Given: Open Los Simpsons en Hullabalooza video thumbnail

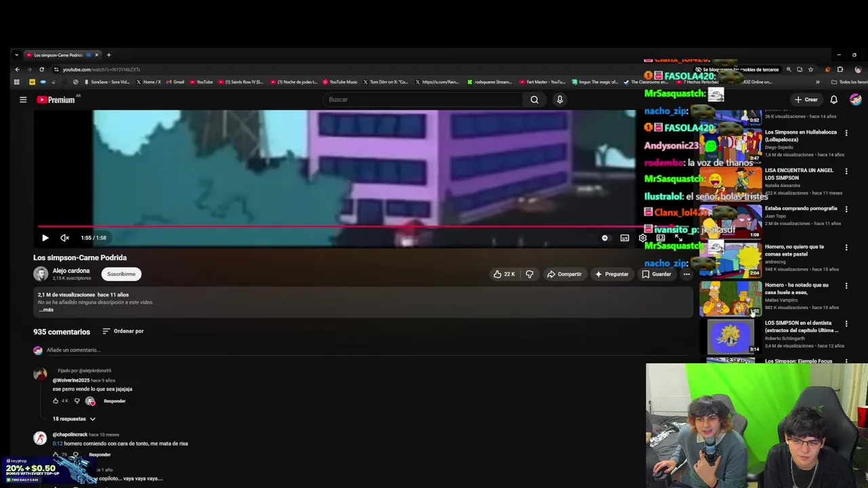Looking at the screenshot, I should pyautogui.click(x=731, y=145).
